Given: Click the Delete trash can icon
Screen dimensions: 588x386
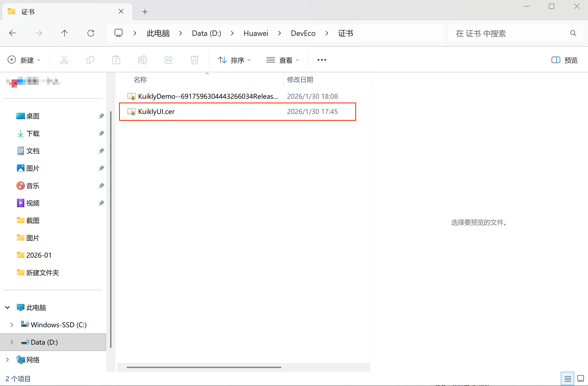Looking at the screenshot, I should point(195,60).
